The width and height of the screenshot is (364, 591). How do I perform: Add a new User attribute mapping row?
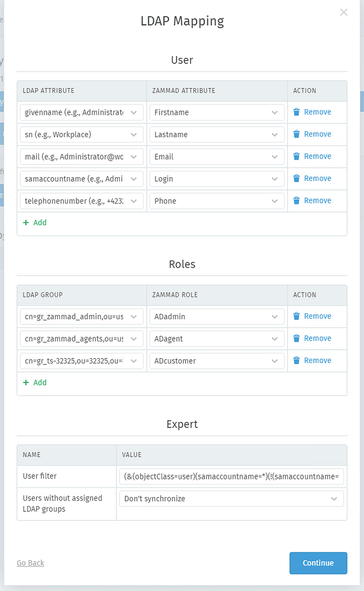point(34,223)
